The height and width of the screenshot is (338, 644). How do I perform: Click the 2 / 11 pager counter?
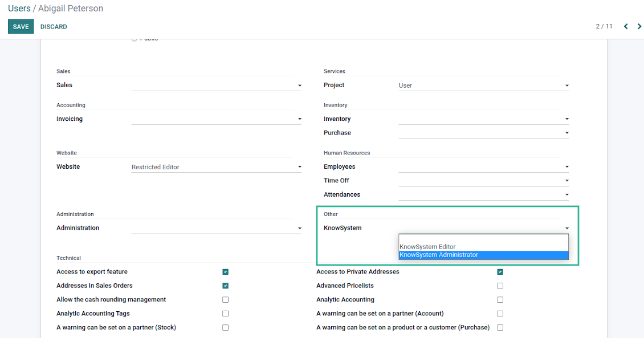pos(604,26)
